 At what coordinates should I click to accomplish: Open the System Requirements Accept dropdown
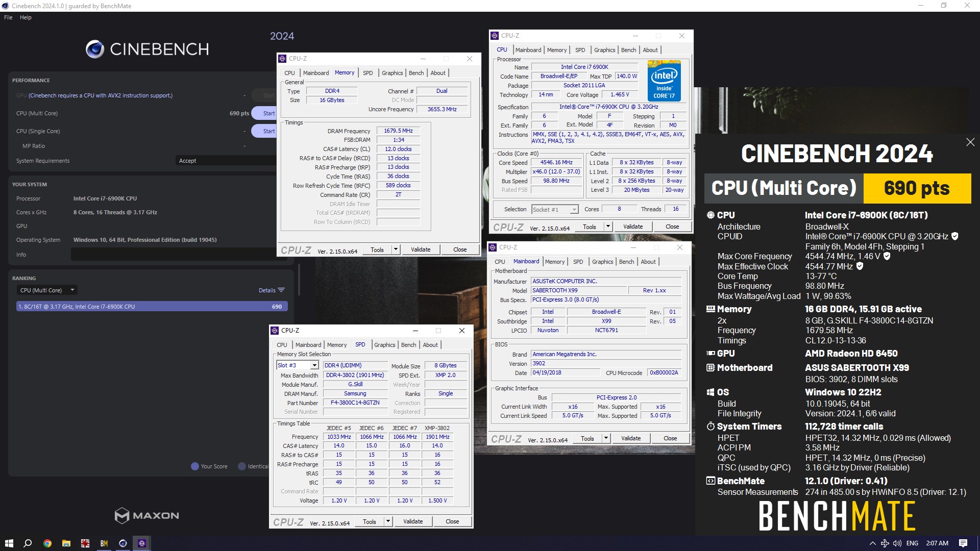226,161
